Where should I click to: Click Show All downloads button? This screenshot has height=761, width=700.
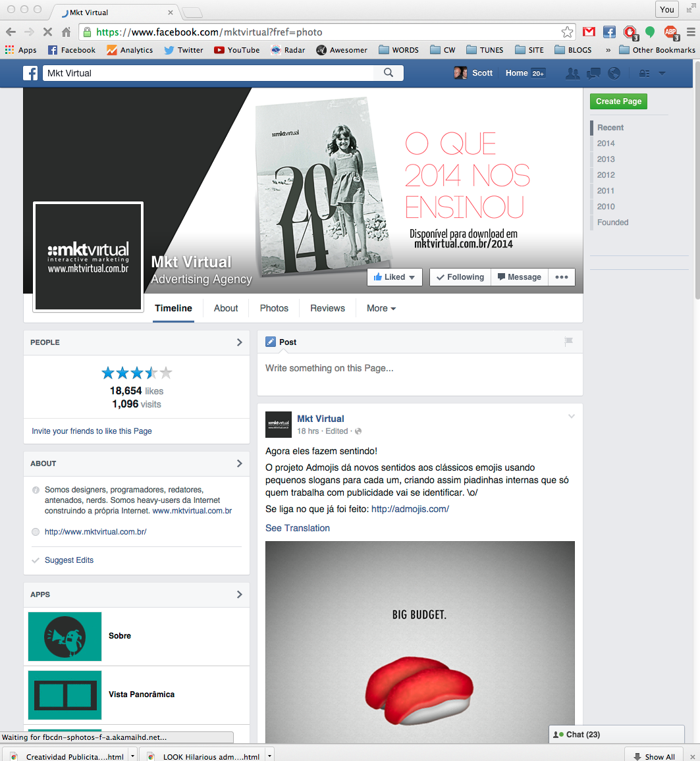655,756
